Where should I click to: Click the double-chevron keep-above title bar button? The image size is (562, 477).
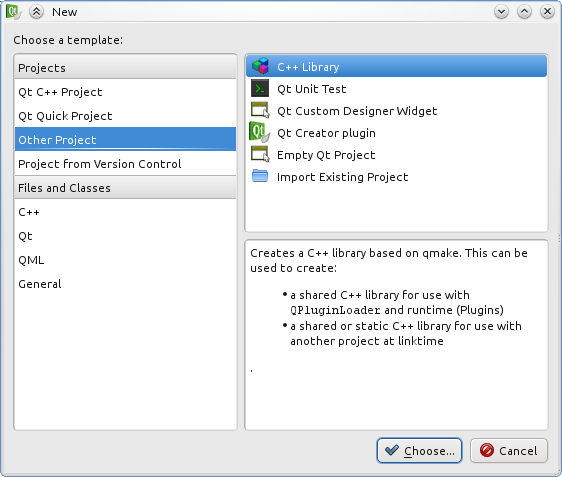pos(36,12)
